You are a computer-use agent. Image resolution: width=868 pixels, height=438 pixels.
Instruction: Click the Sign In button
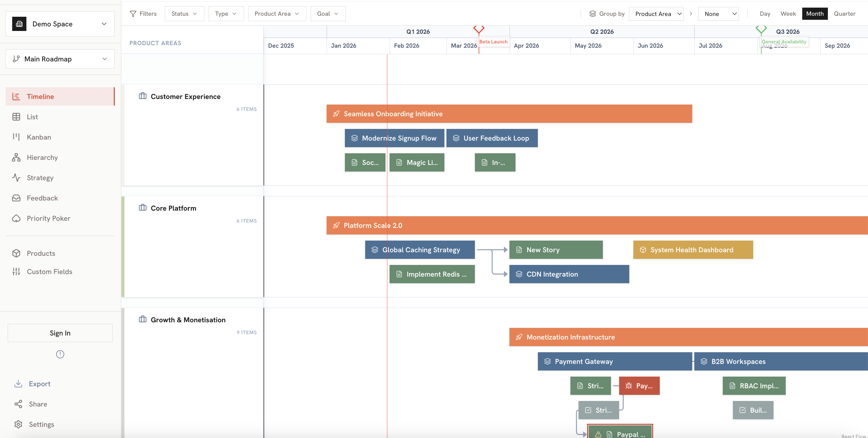pos(60,333)
